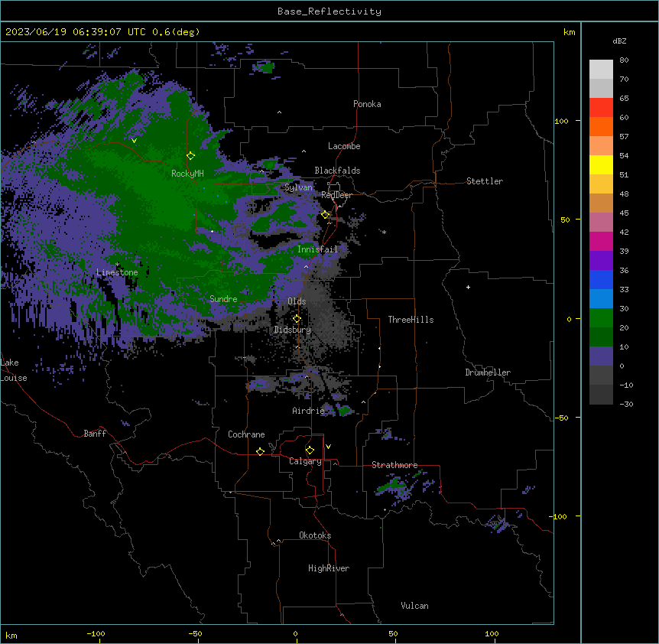Click the yellow diamond marker above Calgary
Image resolution: width=659 pixels, height=644 pixels.
310,450
